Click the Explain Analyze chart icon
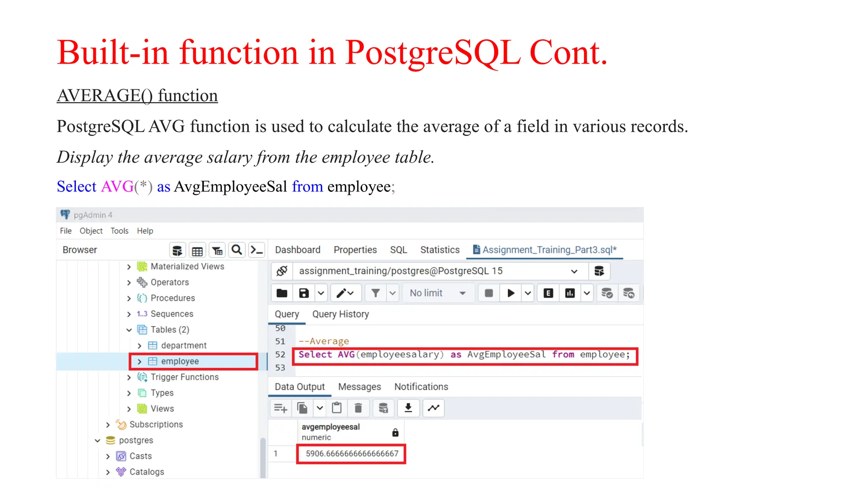 click(570, 293)
